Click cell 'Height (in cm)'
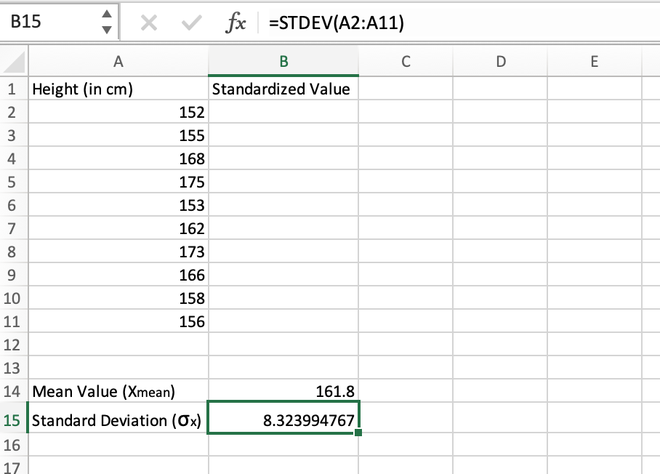Image resolution: width=660 pixels, height=474 pixels. point(118,89)
